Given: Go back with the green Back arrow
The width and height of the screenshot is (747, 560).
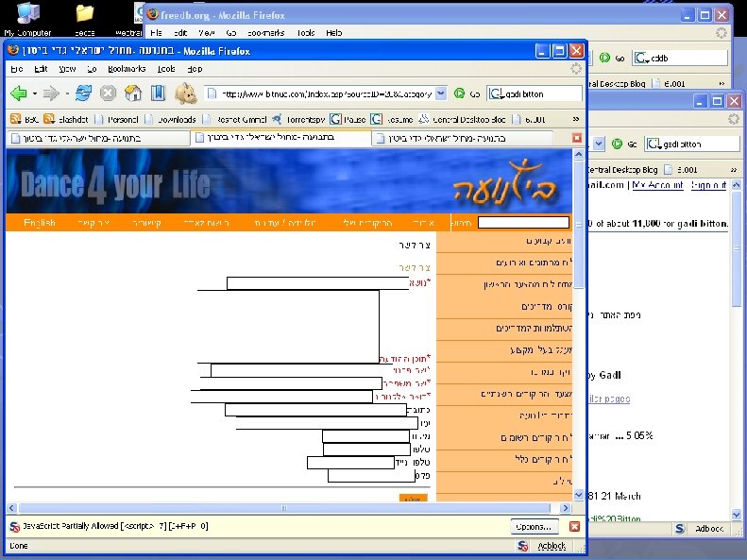Looking at the screenshot, I should click(x=19, y=93).
